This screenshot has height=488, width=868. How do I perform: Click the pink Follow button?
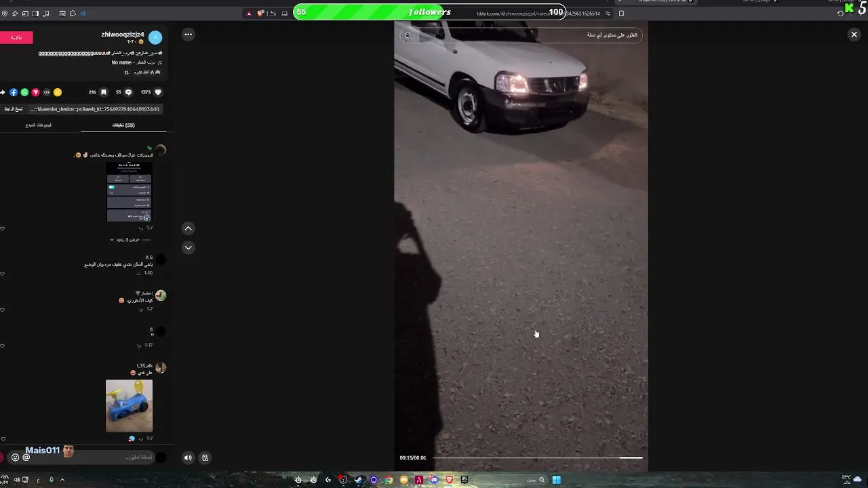16,37
